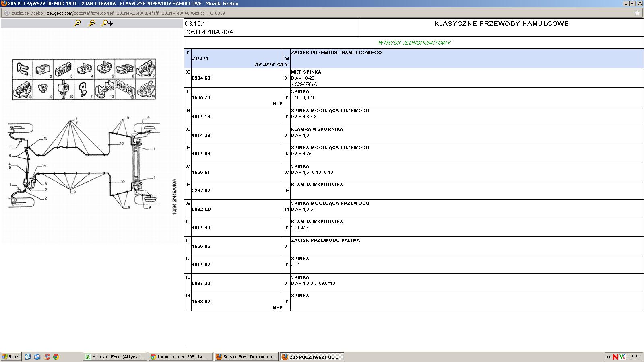Bookmark page with the star icon
644x362 pixels.
(x=637, y=13)
